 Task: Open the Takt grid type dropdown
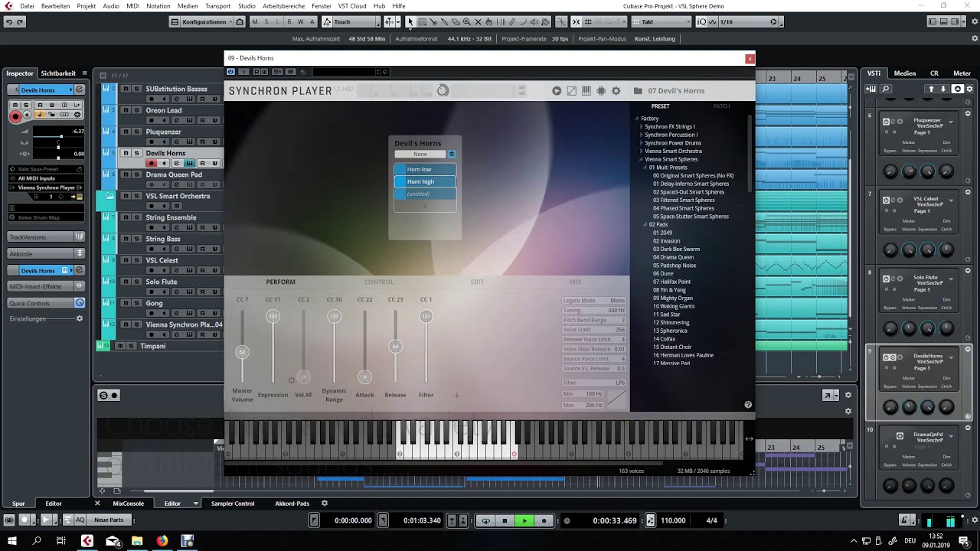coord(661,21)
